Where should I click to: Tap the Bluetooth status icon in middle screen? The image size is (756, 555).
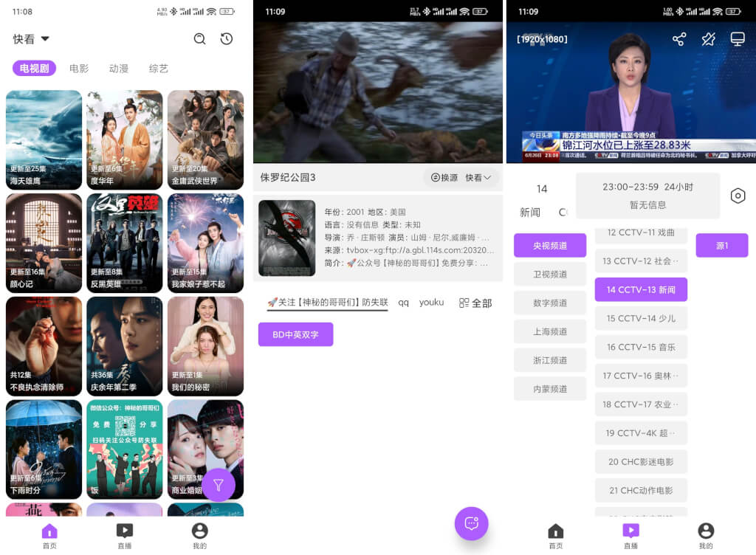coord(427,12)
